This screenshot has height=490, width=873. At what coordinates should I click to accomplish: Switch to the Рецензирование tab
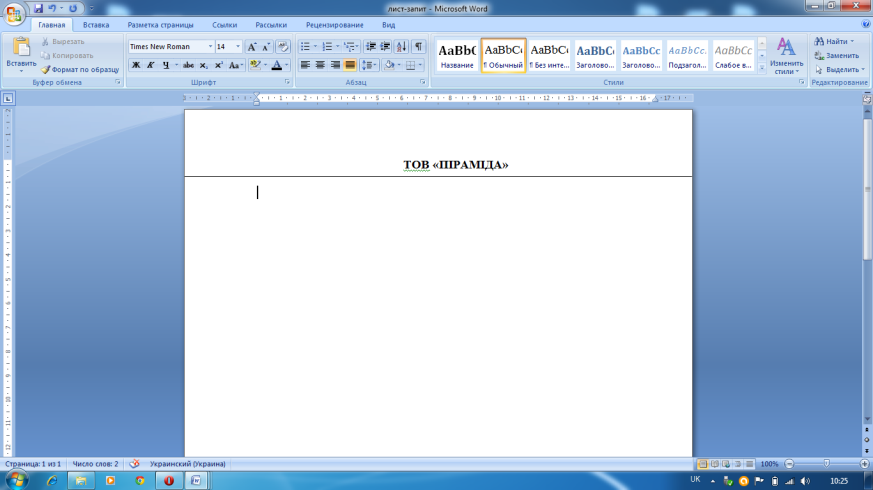coord(335,25)
